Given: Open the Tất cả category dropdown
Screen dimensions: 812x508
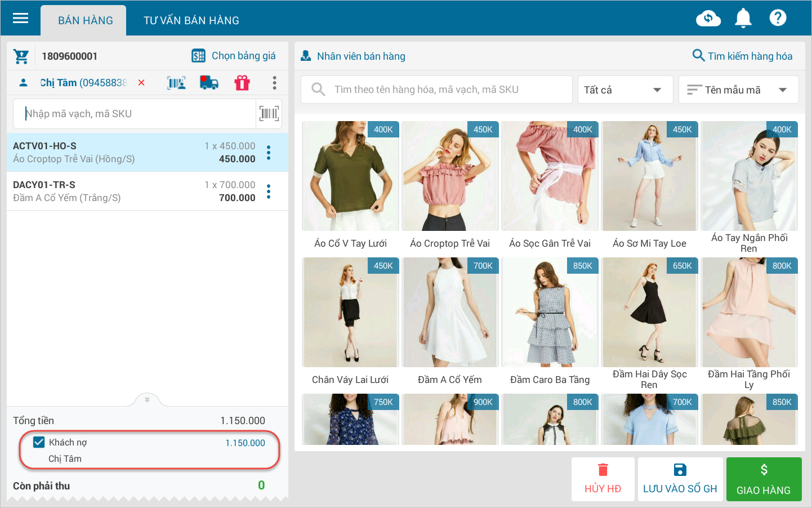Looking at the screenshot, I should coord(625,90).
